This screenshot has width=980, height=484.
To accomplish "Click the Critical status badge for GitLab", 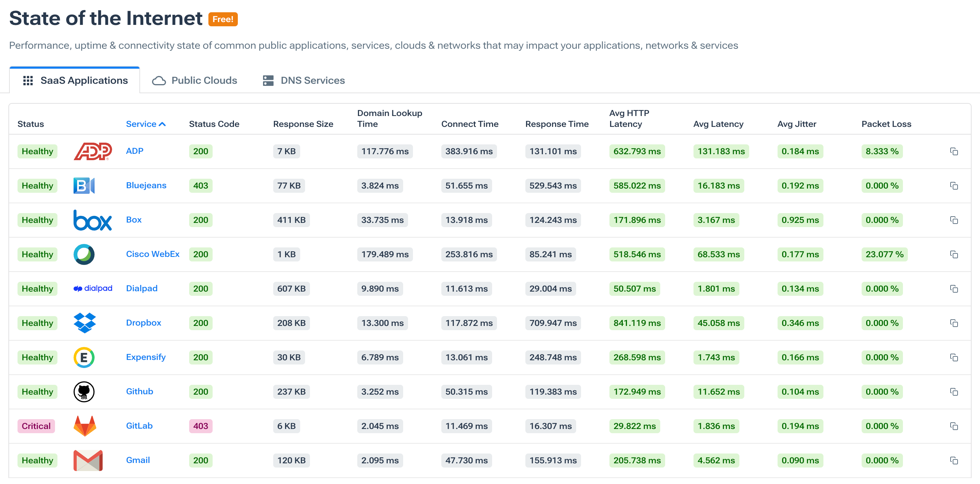I will coord(36,426).
